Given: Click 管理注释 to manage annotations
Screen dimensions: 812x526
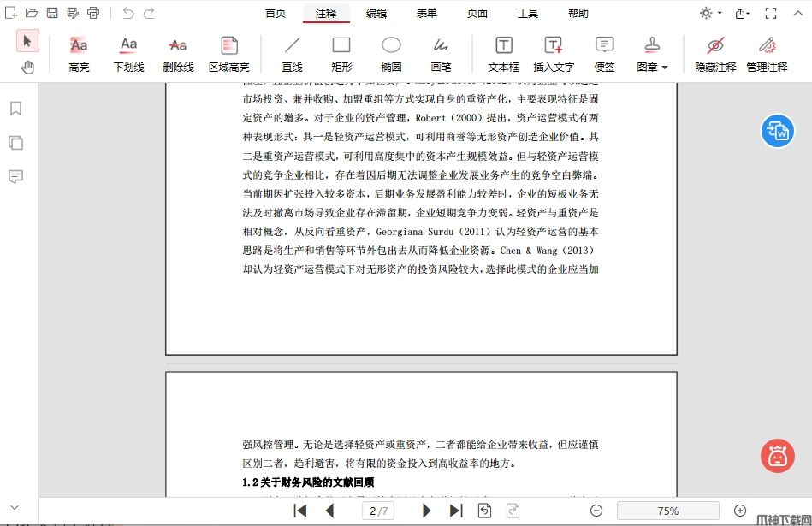Looking at the screenshot, I should pyautogui.click(x=767, y=52).
